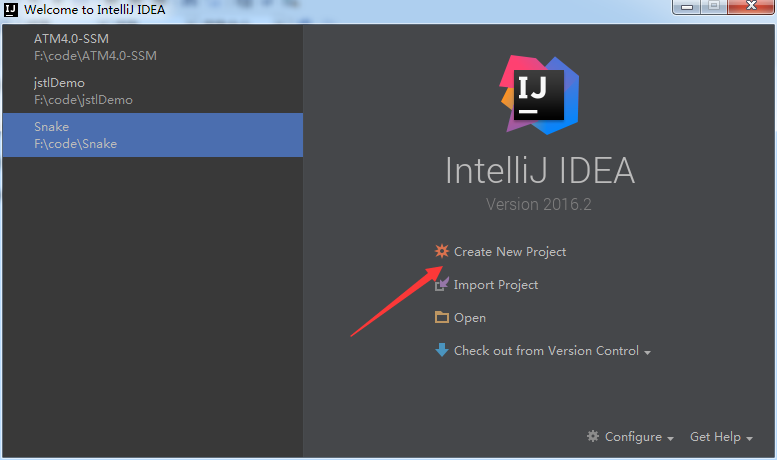Click Check out from Version Control text
This screenshot has height=460, width=777.
point(546,350)
